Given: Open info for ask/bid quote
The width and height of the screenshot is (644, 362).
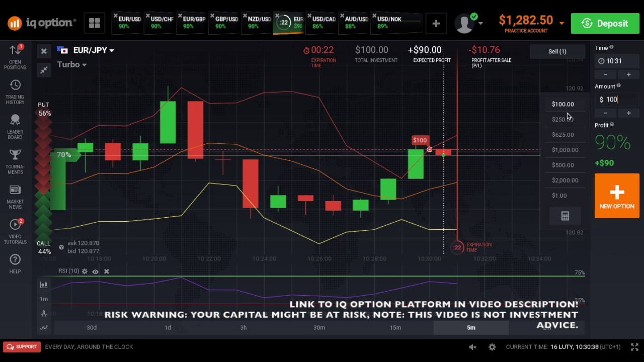Looking at the screenshot, I should coord(61,247).
